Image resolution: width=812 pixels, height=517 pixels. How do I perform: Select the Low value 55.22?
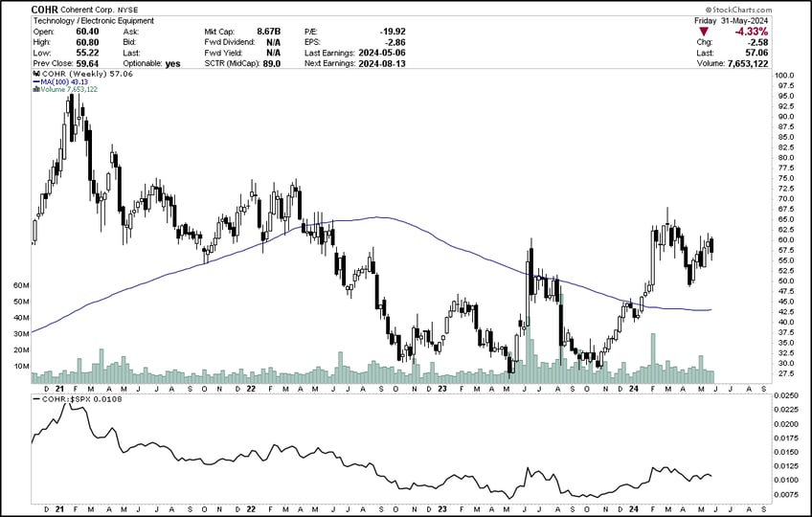(87, 53)
